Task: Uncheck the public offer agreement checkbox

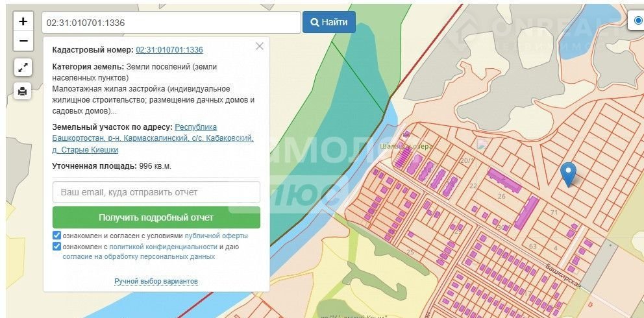Action: pyautogui.click(x=56, y=236)
